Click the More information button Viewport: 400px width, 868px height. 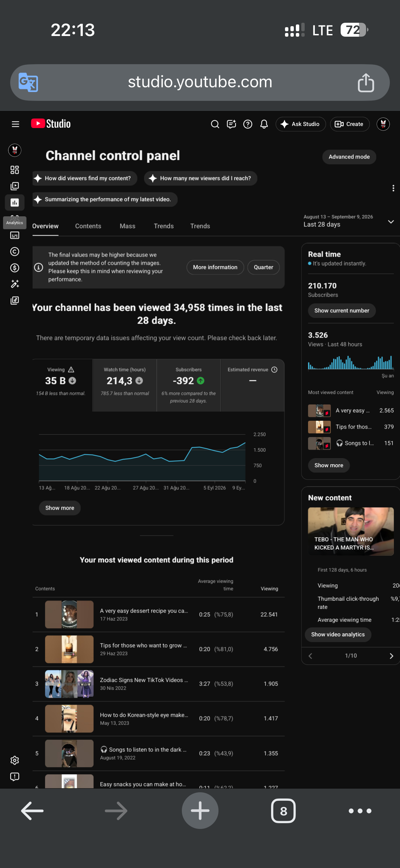coord(215,267)
